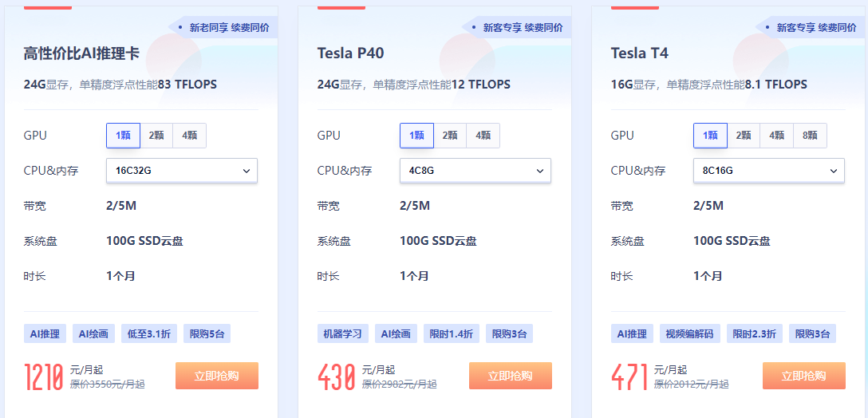
Task: Click the AI推理 tag on AI推理卡 card
Action: (45, 334)
